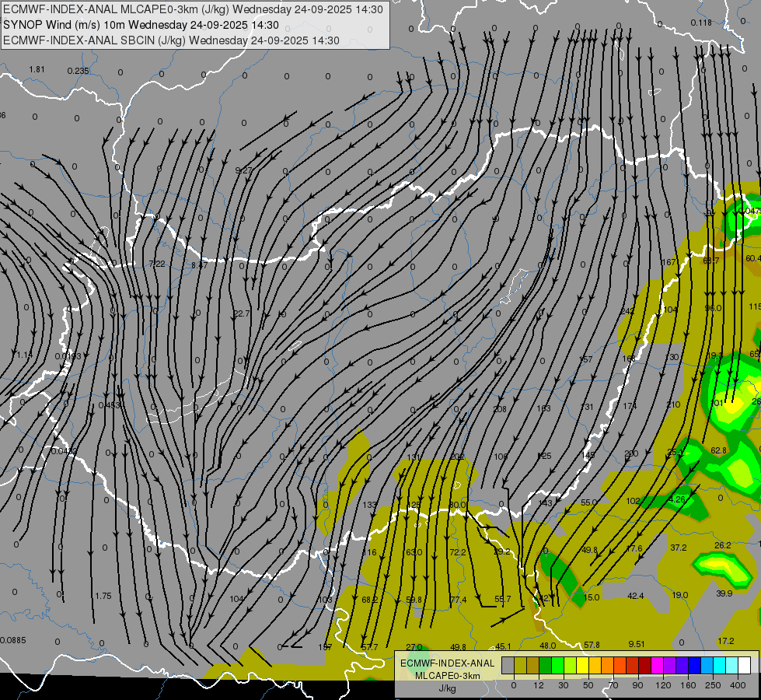Pick the magenta swatch in the MLCAPE legend
This screenshot has height=700, width=761.
657,665
